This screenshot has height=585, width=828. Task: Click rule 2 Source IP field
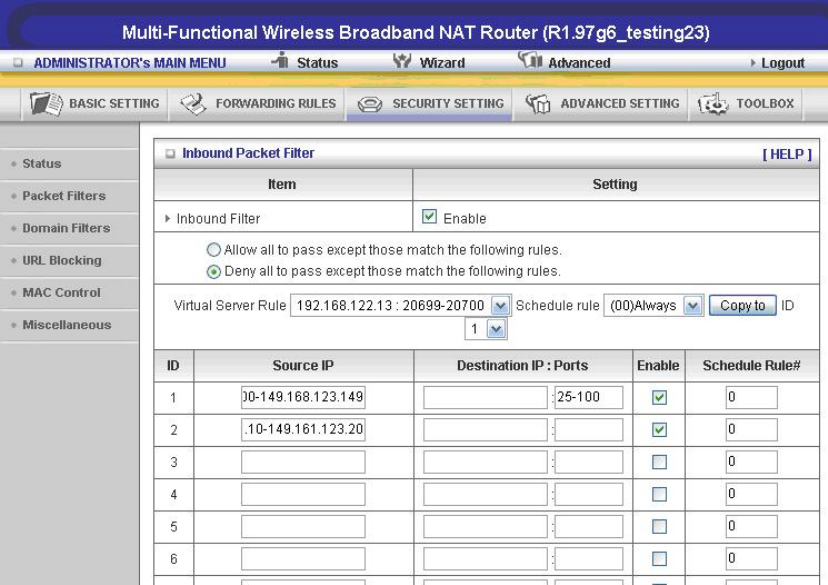tap(303, 429)
